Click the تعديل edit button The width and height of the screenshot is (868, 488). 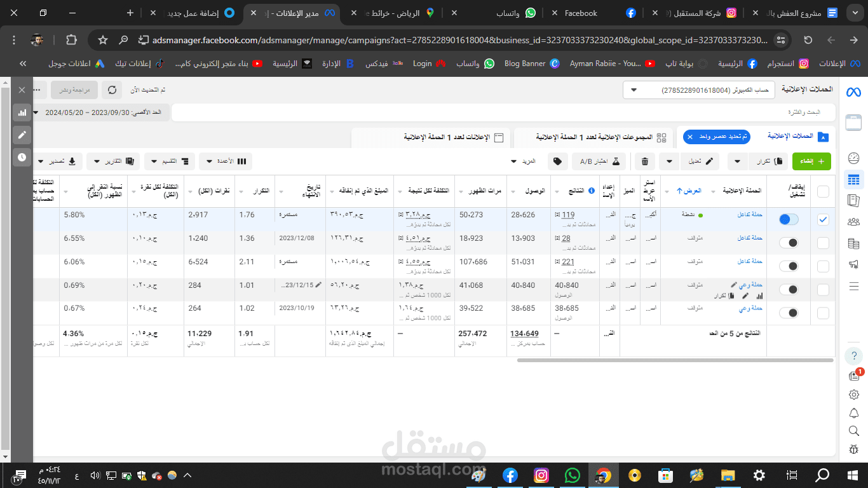[x=700, y=161]
